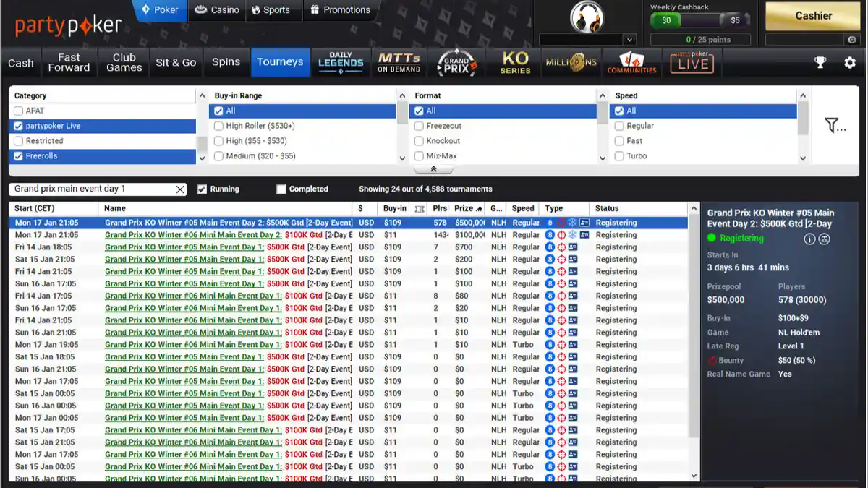Click the tournament info icon in details panel
Screen dimensions: 868x488
pyautogui.click(x=809, y=239)
